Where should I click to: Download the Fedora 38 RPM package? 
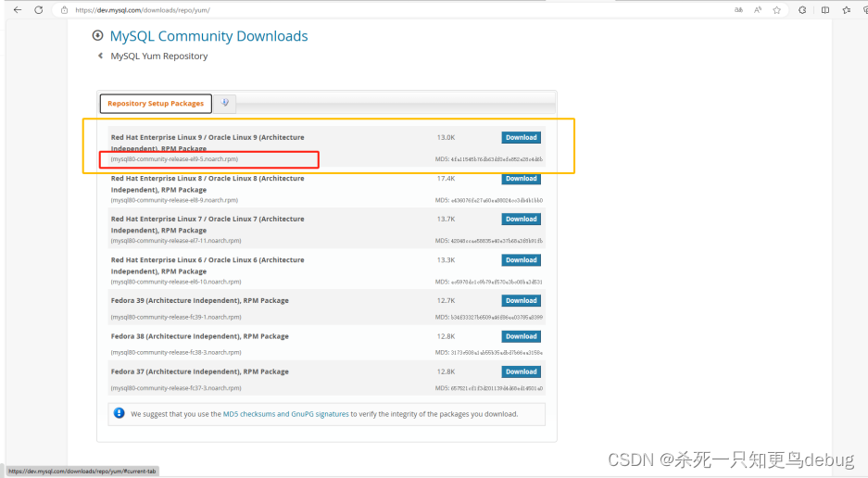[x=521, y=336]
